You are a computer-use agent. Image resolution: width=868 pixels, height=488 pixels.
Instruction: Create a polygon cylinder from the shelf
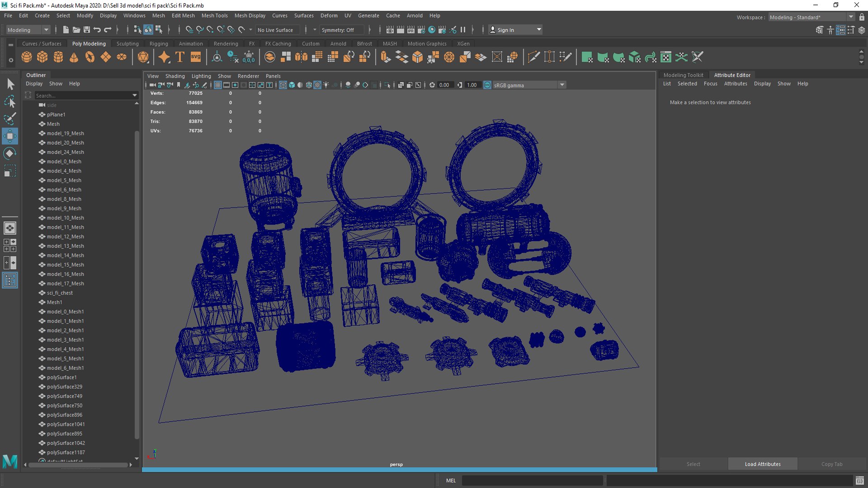(58, 57)
